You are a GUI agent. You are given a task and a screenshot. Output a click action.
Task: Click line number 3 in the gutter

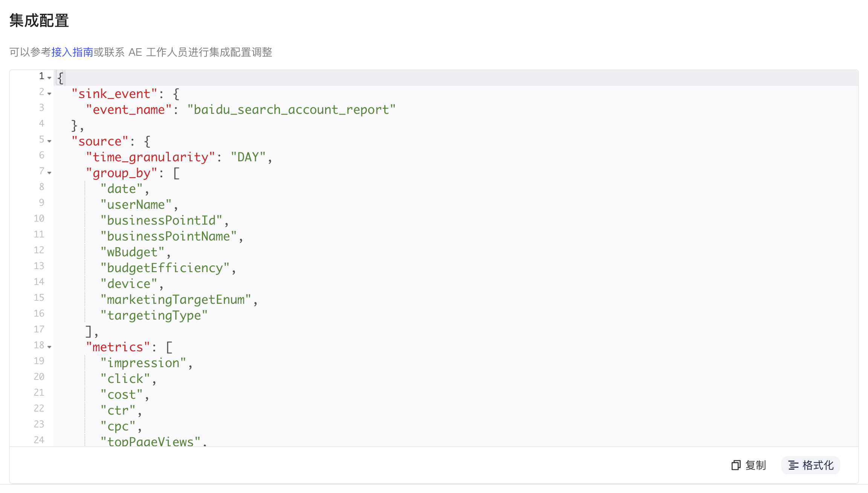point(42,107)
